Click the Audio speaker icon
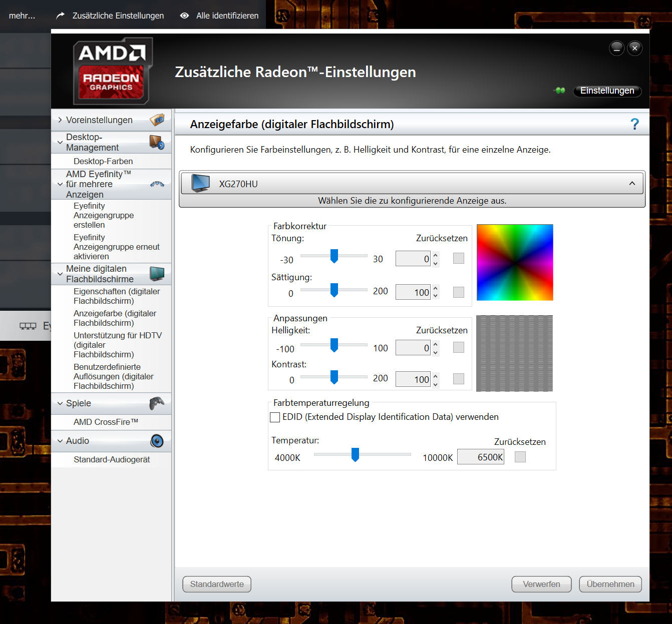 click(157, 441)
